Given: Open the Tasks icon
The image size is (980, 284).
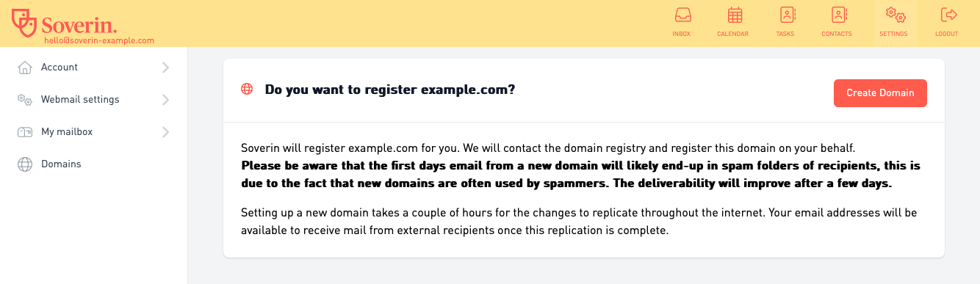Looking at the screenshot, I should pyautogui.click(x=787, y=15).
